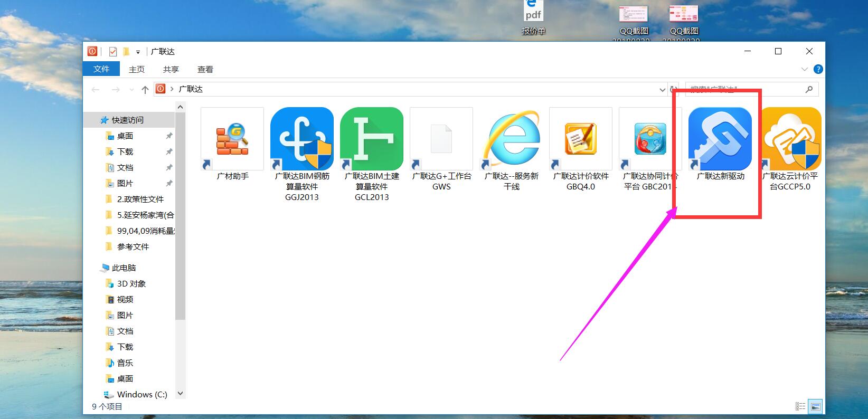Viewport: 868px width, 419px height.
Task: Click the new folder icon in title bar
Action: point(126,51)
